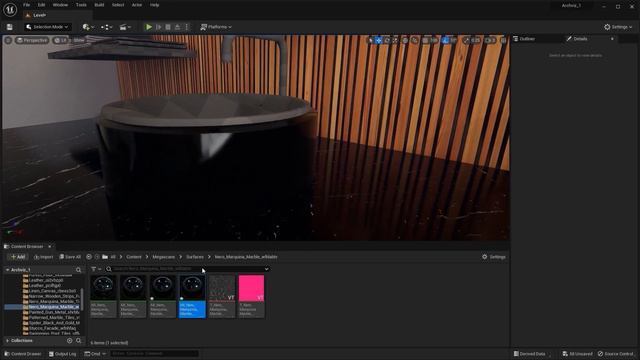Click the Content breadcrumb
This screenshot has height=360, width=640.
pyautogui.click(x=134, y=257)
